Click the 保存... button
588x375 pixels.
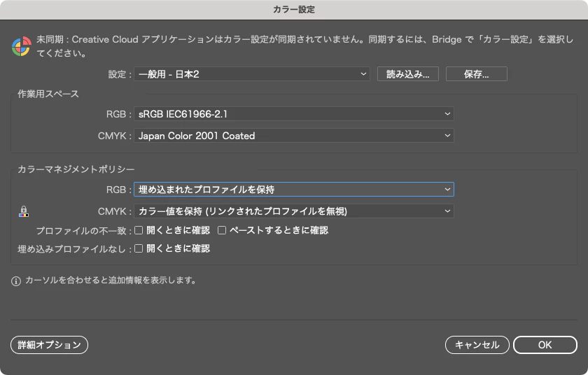[x=476, y=73]
